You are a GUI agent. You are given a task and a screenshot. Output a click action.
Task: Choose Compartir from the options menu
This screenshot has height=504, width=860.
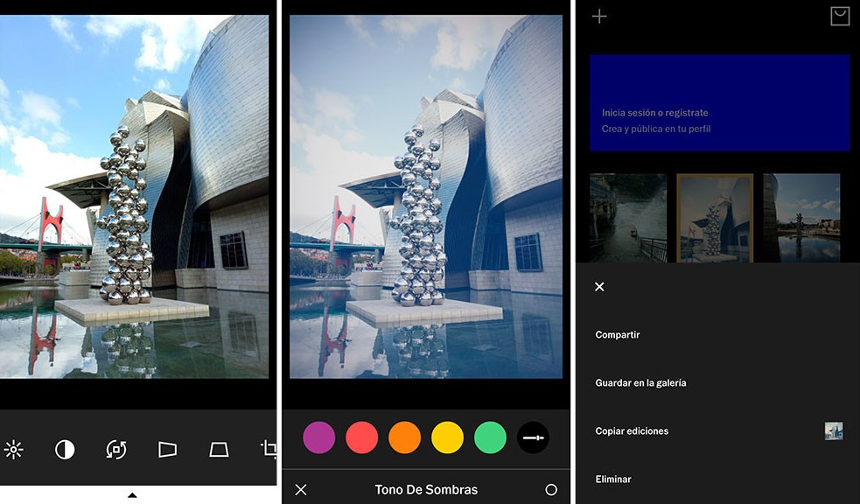click(618, 335)
